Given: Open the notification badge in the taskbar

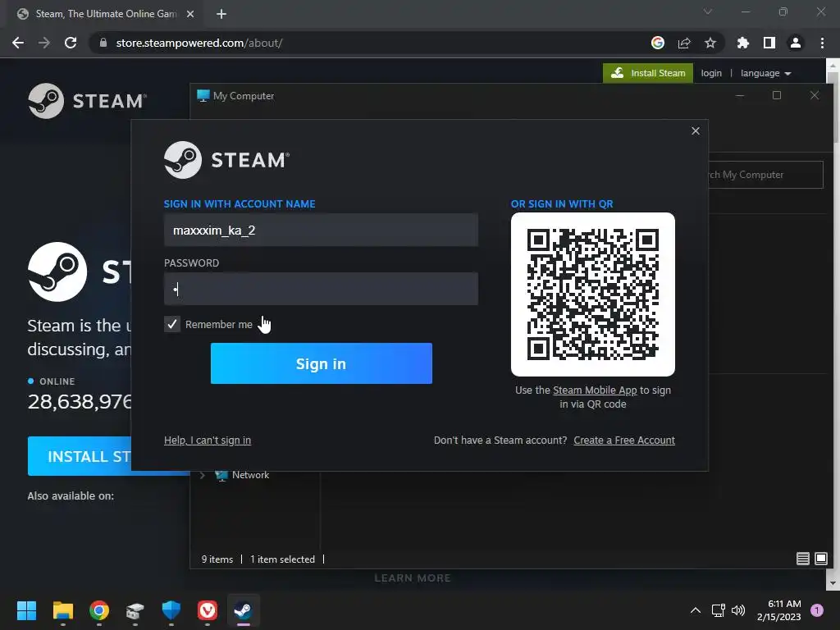Looking at the screenshot, I should click(817, 610).
